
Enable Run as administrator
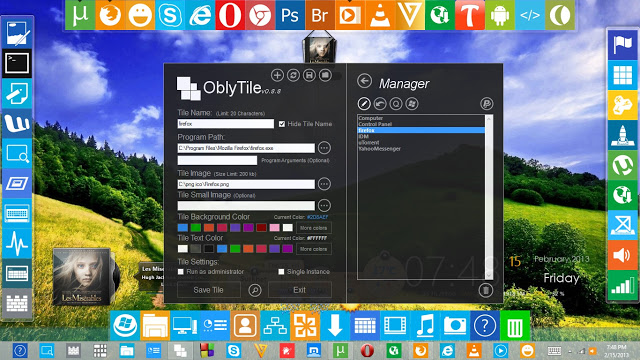coord(180,271)
